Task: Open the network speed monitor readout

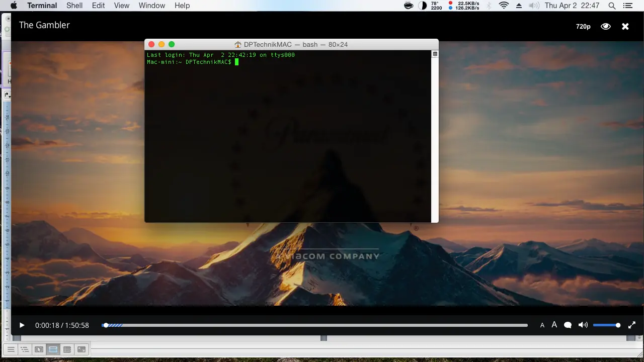Action: click(464, 6)
